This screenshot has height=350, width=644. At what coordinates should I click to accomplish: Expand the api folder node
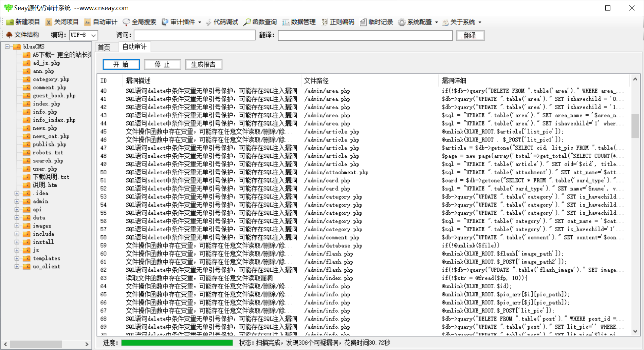(17, 210)
